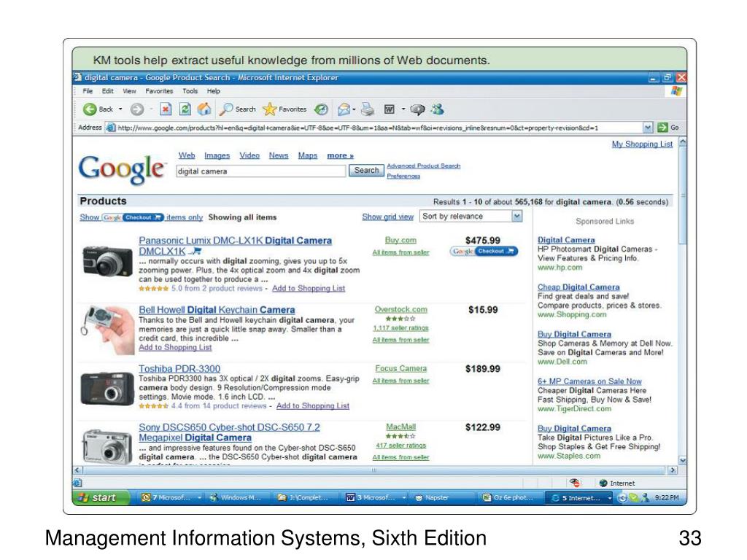Click the green Back arrow button
This screenshot has width=747, height=560.
tap(90, 109)
